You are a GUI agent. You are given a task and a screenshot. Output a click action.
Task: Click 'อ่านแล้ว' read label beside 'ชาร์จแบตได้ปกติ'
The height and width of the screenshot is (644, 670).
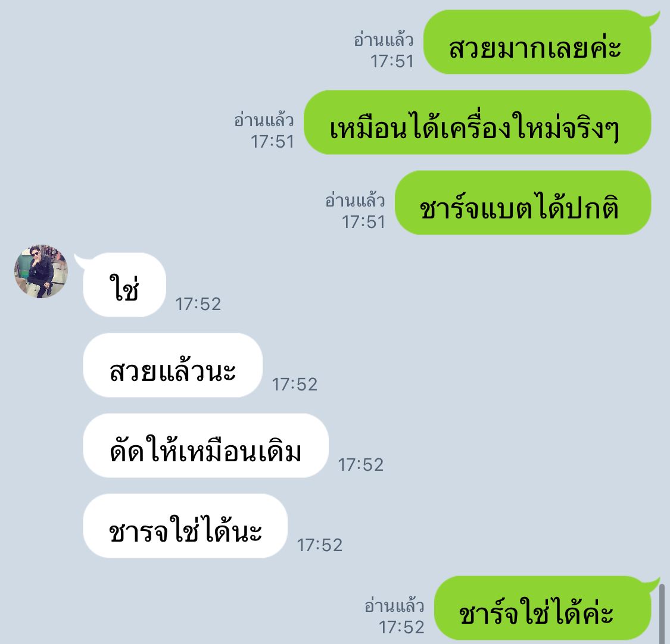click(355, 201)
